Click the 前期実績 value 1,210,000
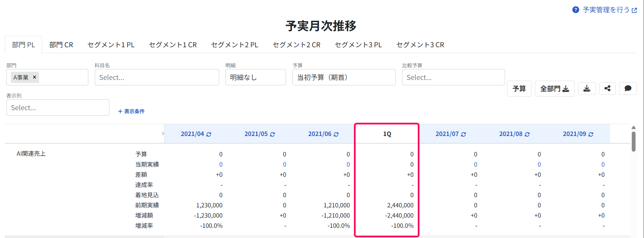This screenshot has width=644, height=238. (x=337, y=205)
